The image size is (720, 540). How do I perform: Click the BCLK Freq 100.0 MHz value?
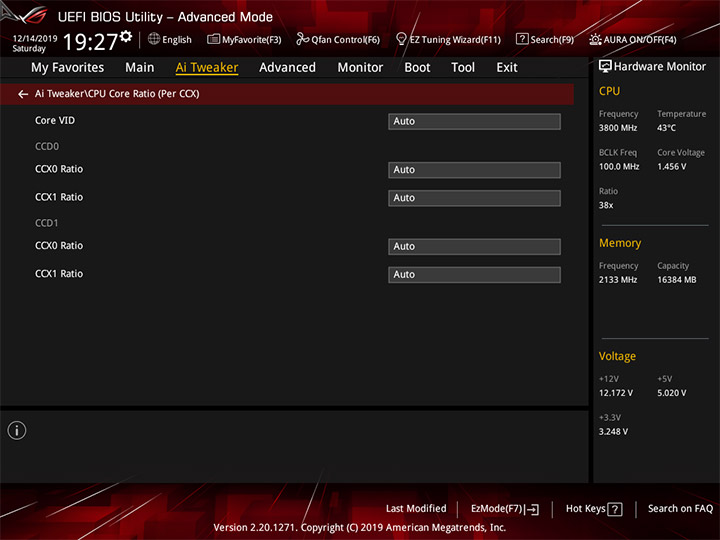619,167
